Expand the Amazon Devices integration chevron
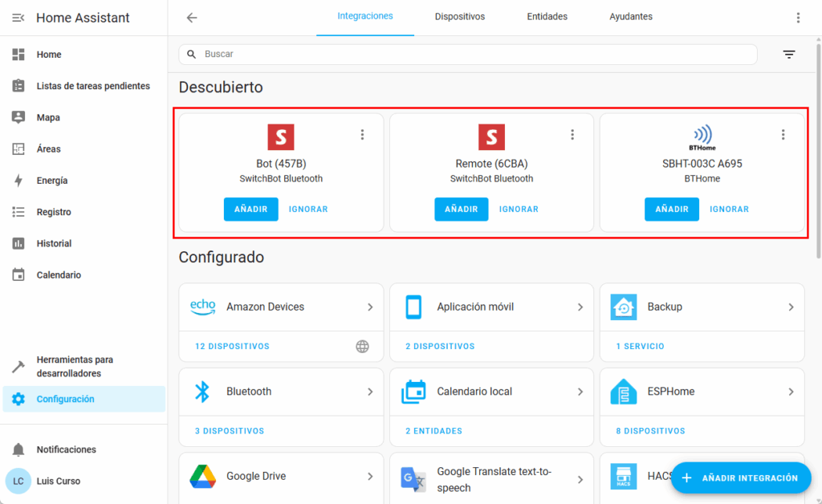822x504 pixels. [x=370, y=307]
